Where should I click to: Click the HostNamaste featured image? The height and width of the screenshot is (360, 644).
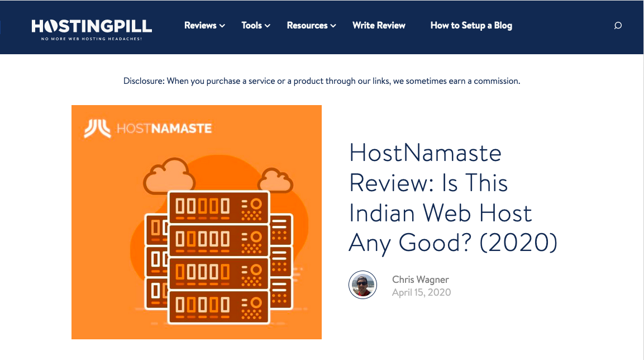tap(196, 222)
